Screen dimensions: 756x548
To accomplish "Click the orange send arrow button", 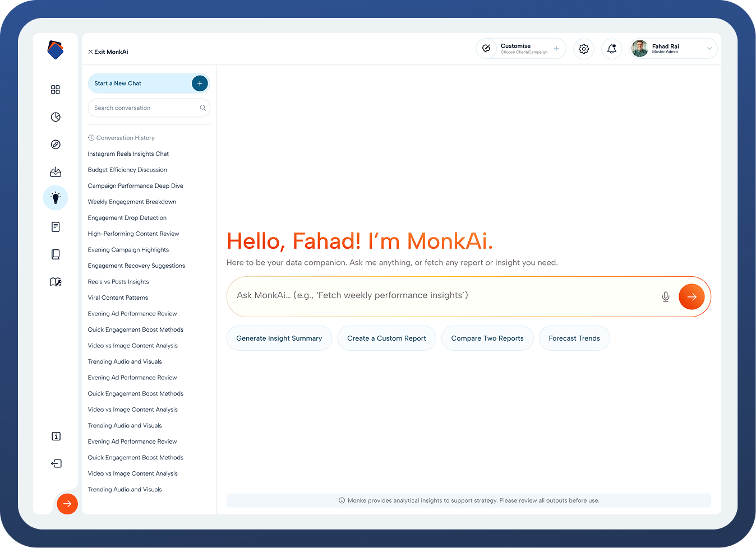I will pyautogui.click(x=692, y=297).
